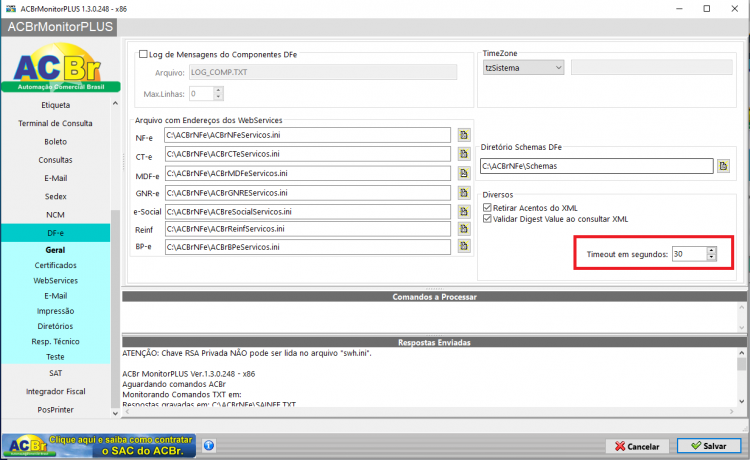Browse for the Schemas DFe directory
Image resolution: width=750 pixels, height=460 pixels.
click(723, 166)
